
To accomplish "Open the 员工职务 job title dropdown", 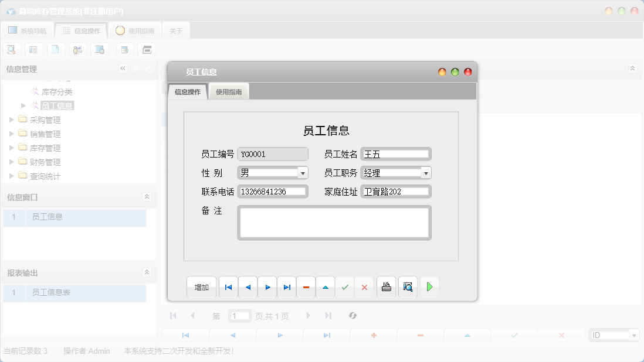I will [426, 173].
